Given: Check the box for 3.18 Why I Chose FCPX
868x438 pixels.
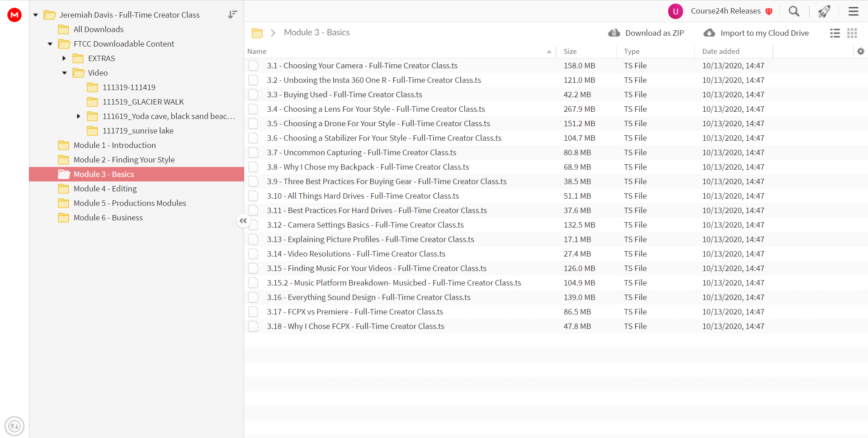Looking at the screenshot, I should pyautogui.click(x=253, y=326).
